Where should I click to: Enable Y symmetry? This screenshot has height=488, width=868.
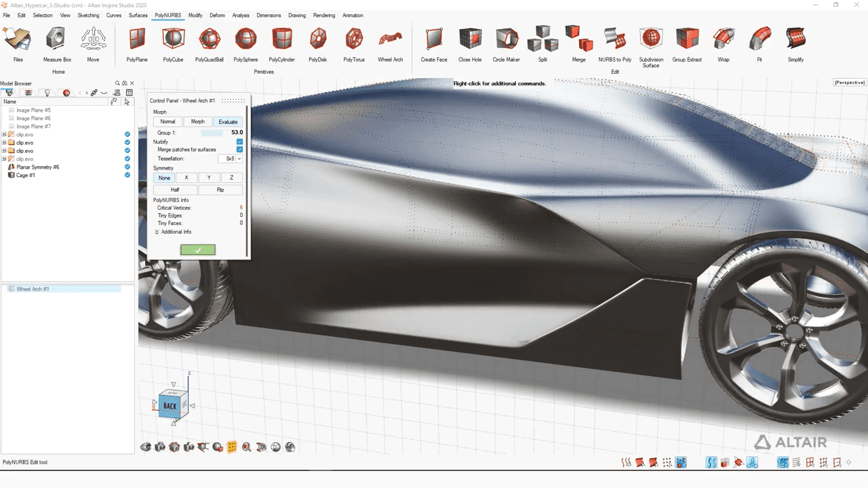click(x=209, y=178)
